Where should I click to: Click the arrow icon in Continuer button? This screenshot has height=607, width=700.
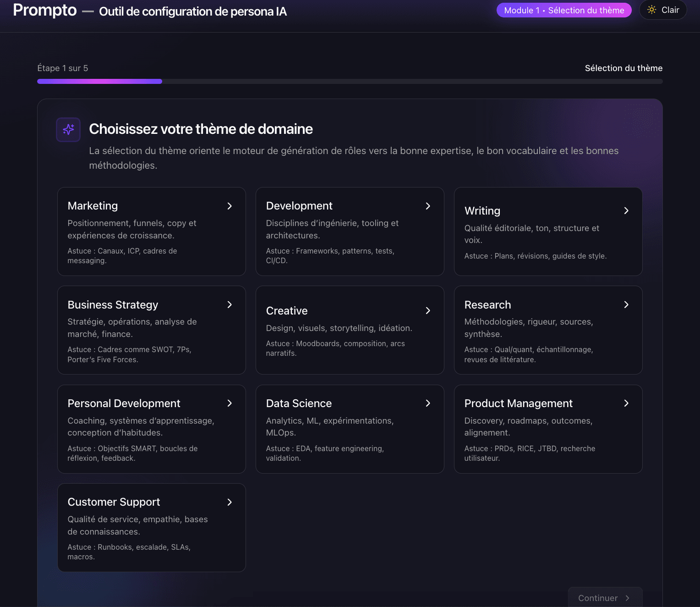point(628,598)
